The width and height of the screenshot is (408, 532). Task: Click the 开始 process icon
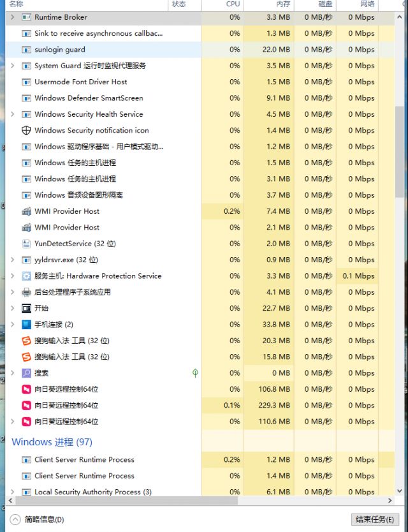coord(26,308)
